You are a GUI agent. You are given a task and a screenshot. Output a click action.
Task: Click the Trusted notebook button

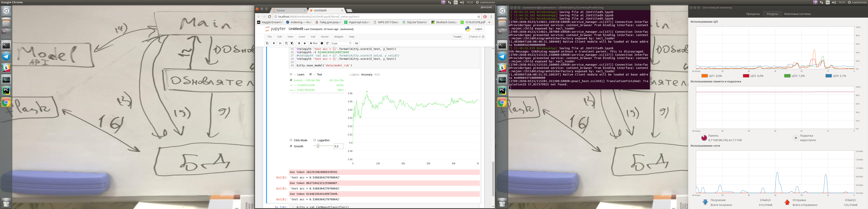click(x=457, y=37)
